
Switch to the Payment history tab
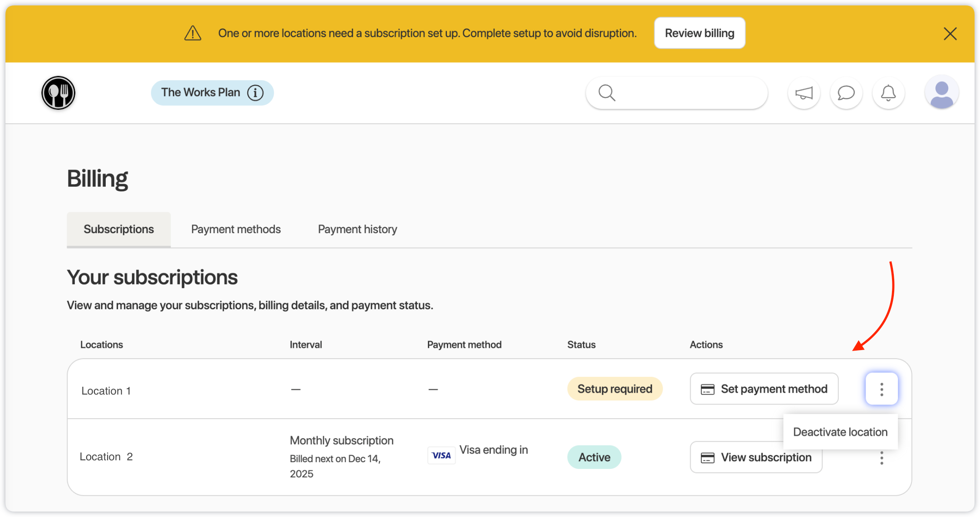pos(357,229)
